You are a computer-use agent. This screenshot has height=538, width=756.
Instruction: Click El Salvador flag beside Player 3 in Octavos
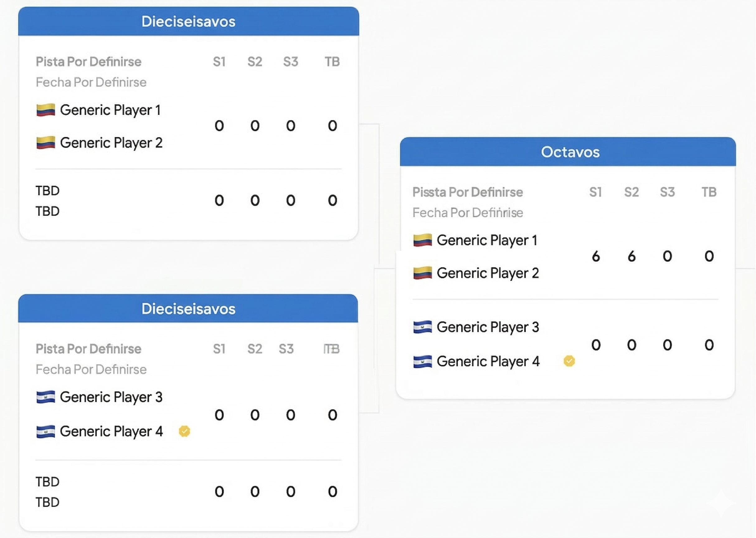point(423,327)
